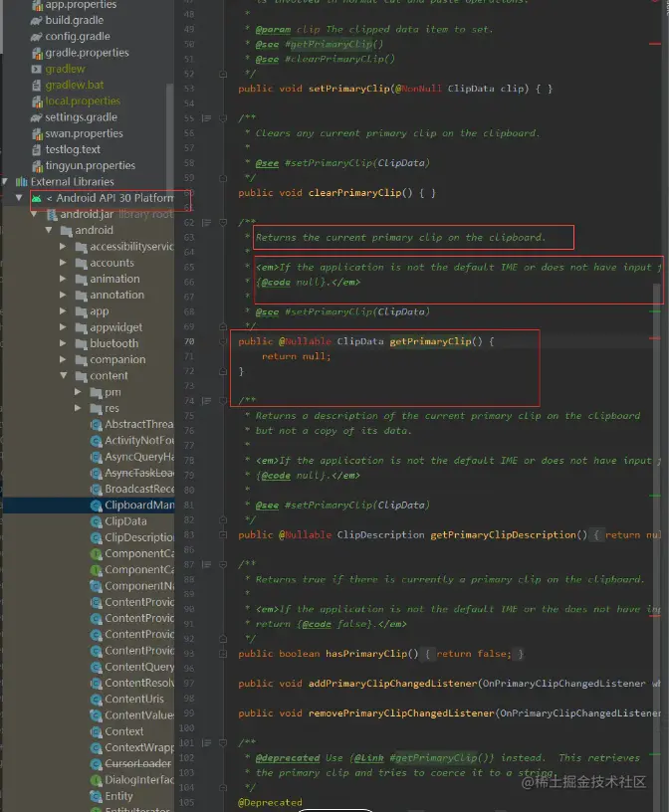The height and width of the screenshot is (812, 669).
Task: Open the ClipDescription class
Action: (x=139, y=537)
